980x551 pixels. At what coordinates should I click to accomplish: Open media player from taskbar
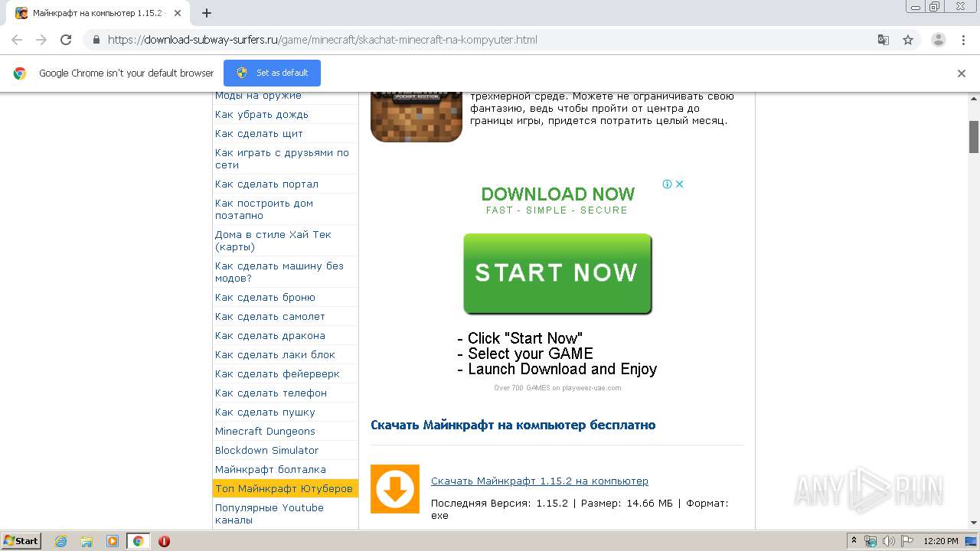pos(113,541)
